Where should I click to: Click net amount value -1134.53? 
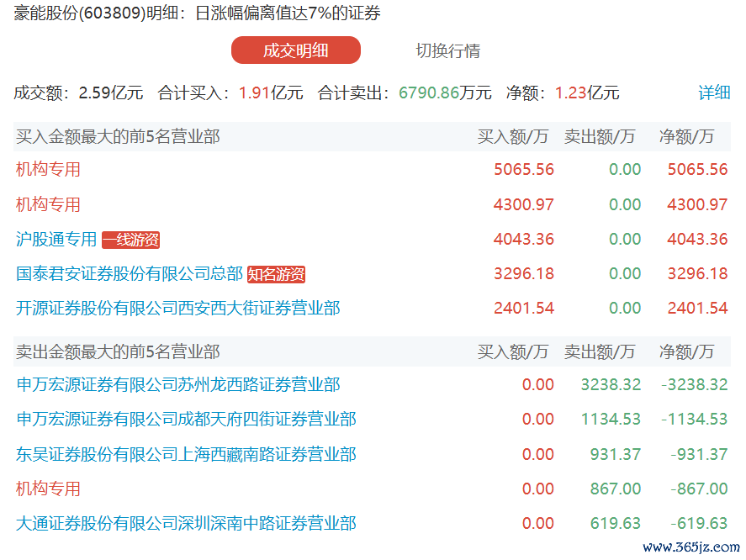pyautogui.click(x=695, y=420)
